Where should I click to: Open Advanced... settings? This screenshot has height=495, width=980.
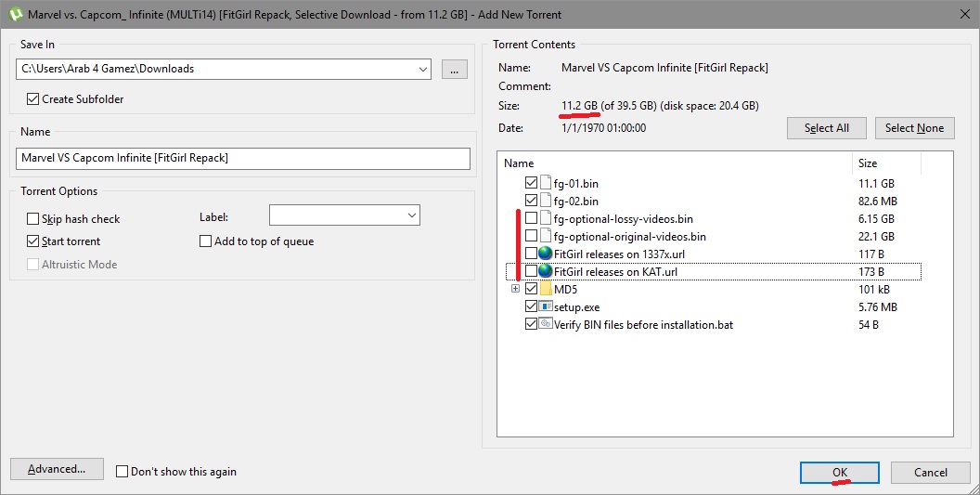[x=57, y=469]
